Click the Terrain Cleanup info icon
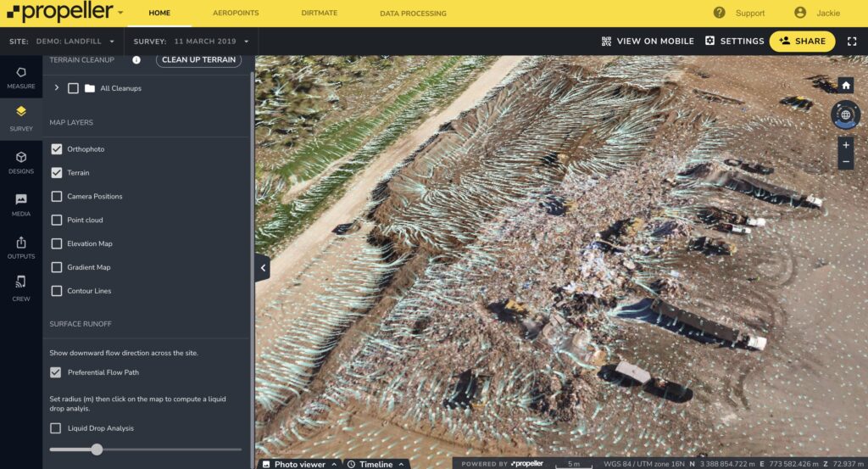This screenshot has height=469, width=868. [136, 60]
